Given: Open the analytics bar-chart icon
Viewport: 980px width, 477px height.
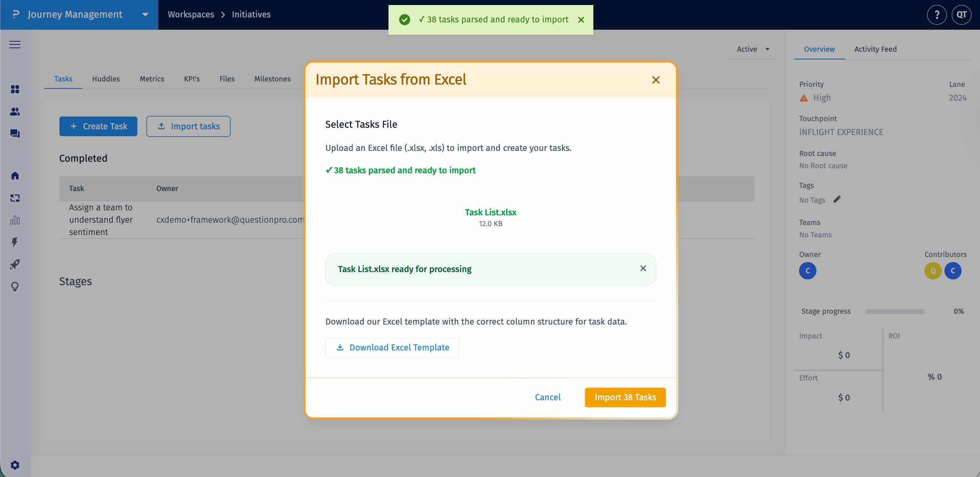Looking at the screenshot, I should click(15, 220).
